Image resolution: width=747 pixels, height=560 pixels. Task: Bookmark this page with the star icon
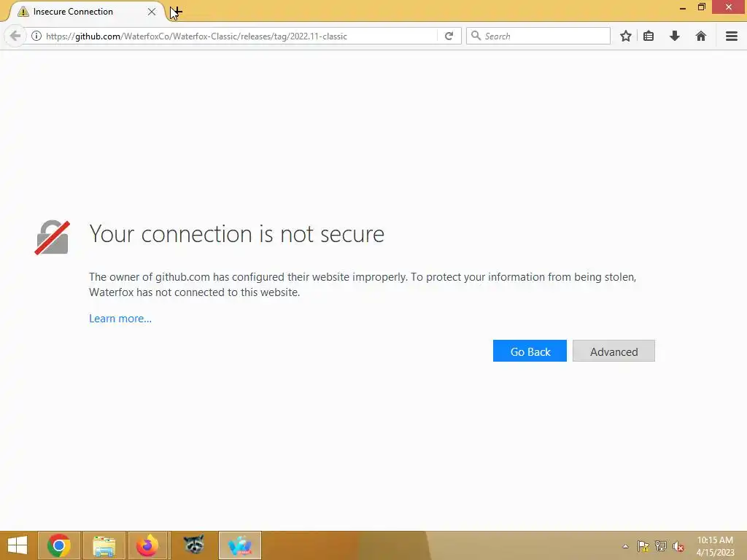(626, 36)
